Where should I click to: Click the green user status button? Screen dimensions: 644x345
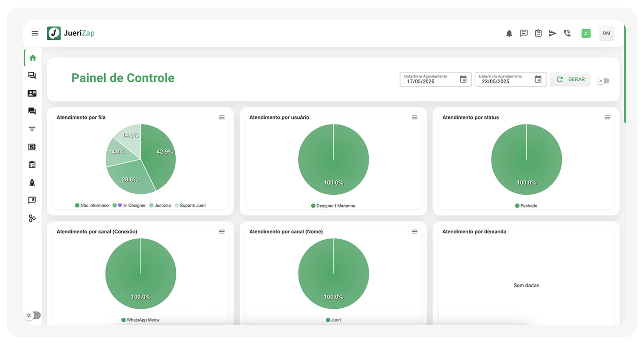pos(586,33)
